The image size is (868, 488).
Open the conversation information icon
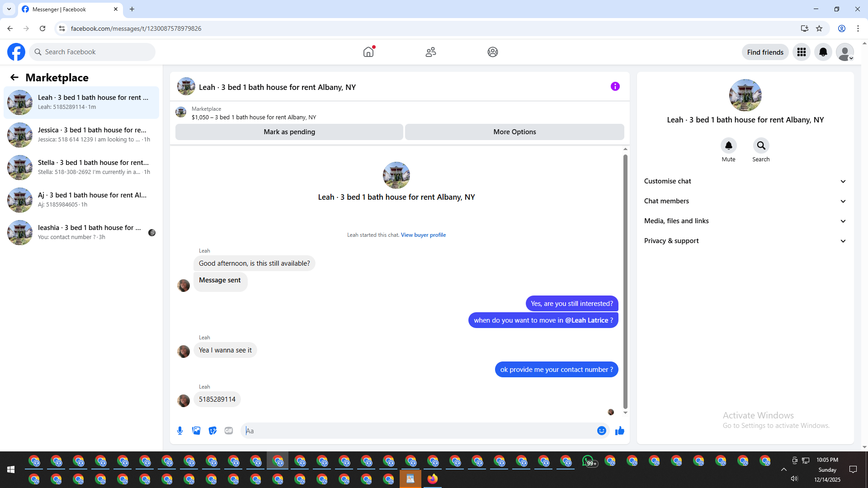click(x=615, y=86)
